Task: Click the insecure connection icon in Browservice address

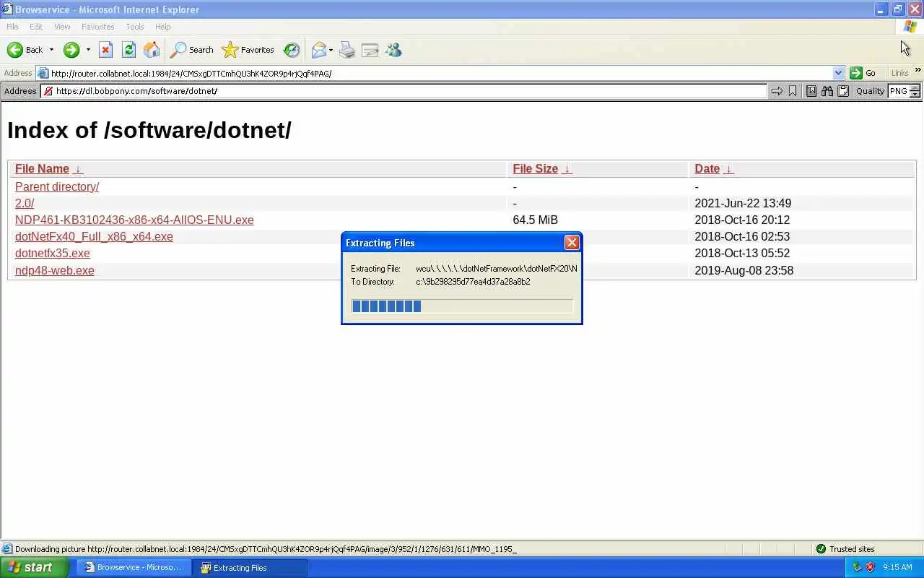Action: [48, 91]
